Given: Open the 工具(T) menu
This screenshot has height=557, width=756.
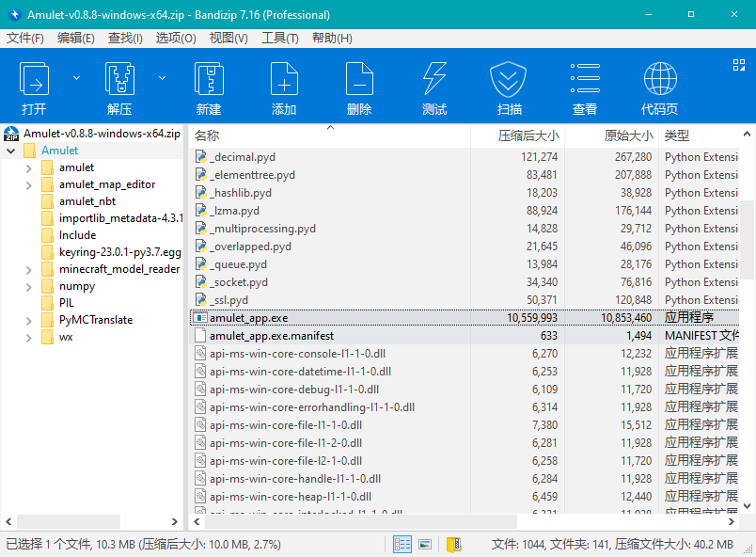Looking at the screenshot, I should tap(279, 38).
